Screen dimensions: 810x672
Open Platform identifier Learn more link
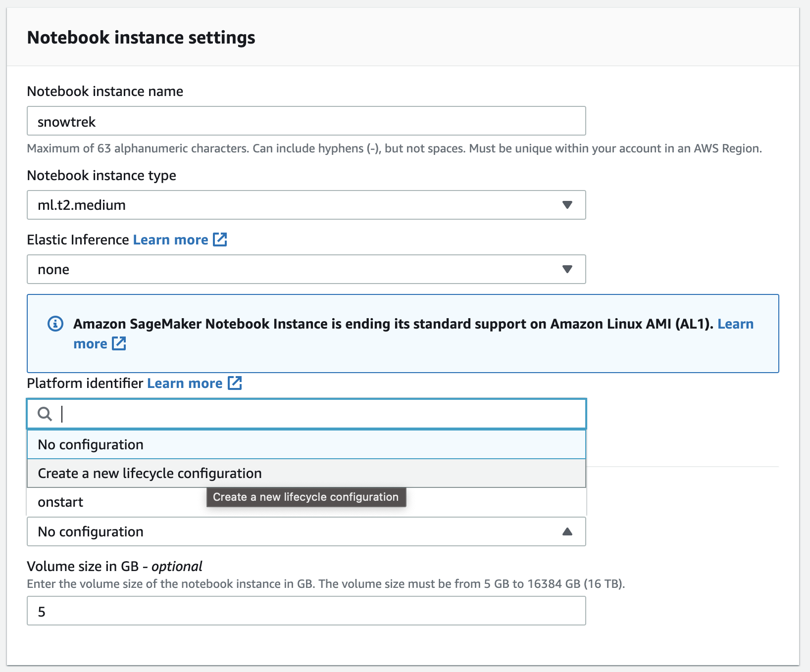[x=185, y=384]
